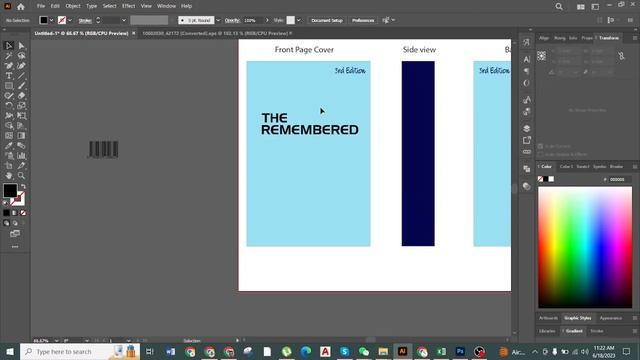This screenshot has height=360, width=640.
Task: Set paint mode to None
Action: pyautogui.click(x=23, y=213)
